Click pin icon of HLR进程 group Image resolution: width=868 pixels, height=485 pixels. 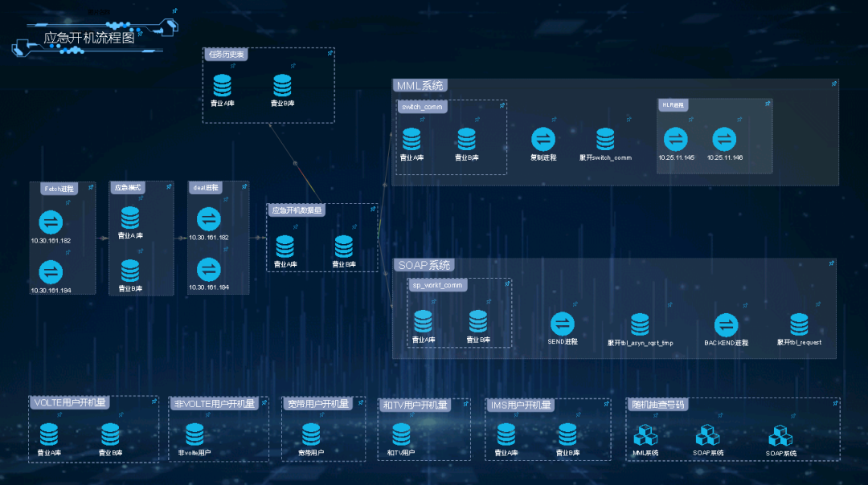tap(768, 104)
